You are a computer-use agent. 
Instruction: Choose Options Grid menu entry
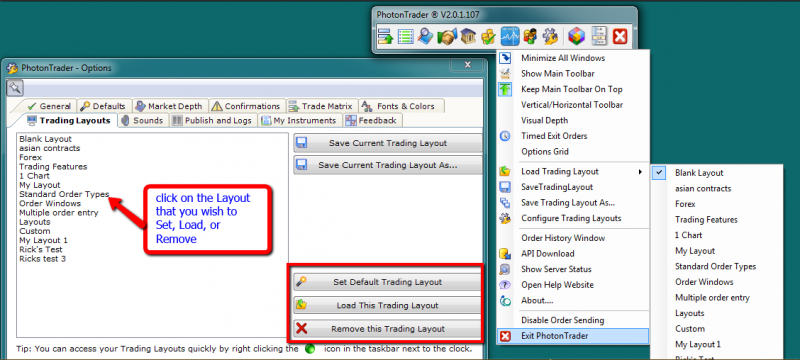point(573,151)
